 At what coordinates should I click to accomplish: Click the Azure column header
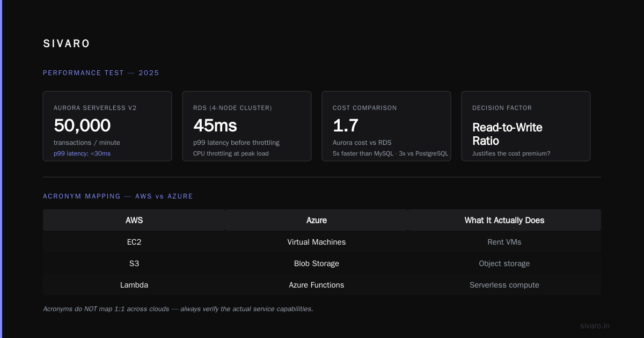317,220
